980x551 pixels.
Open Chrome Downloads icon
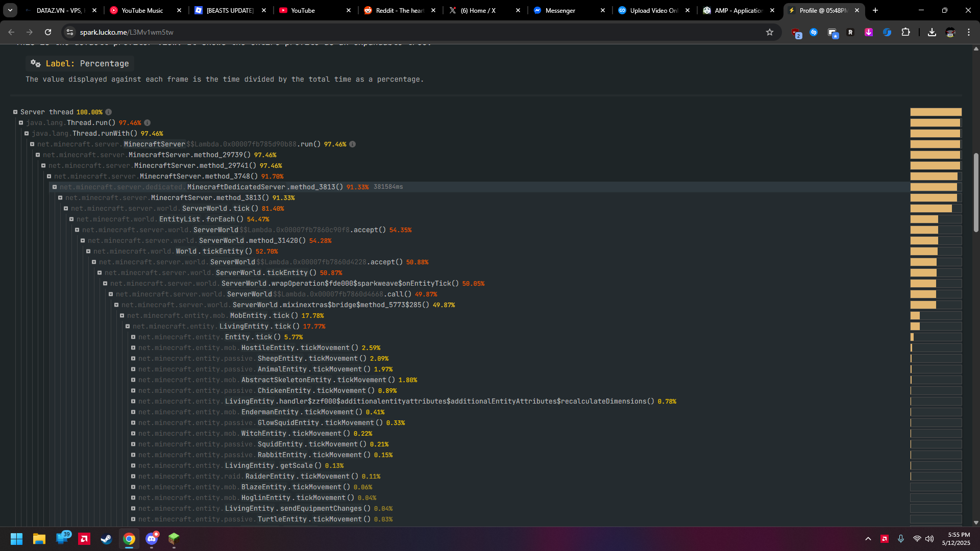(932, 32)
